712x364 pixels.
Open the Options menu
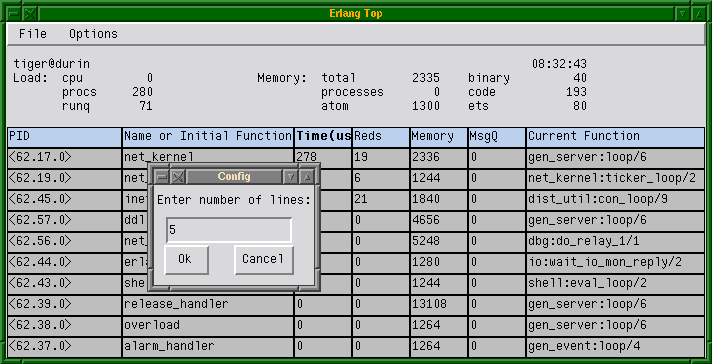[93, 34]
